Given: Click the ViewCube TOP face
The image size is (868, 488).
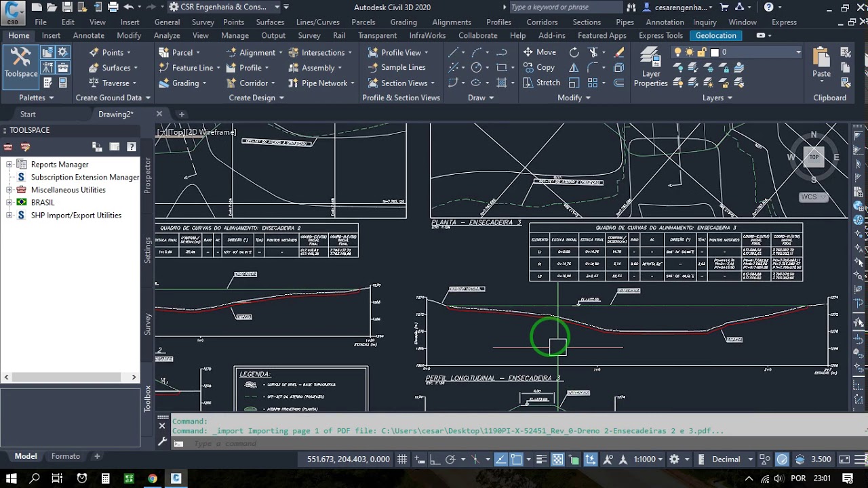Looking at the screenshot, I should point(814,157).
